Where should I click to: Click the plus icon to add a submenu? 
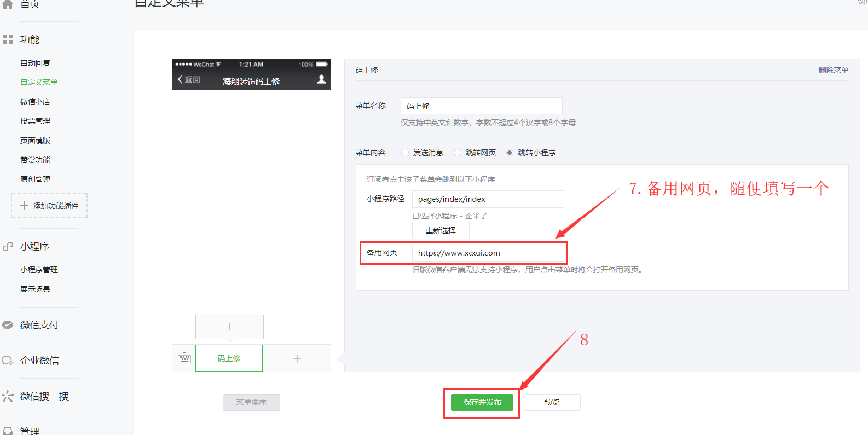coord(229,327)
